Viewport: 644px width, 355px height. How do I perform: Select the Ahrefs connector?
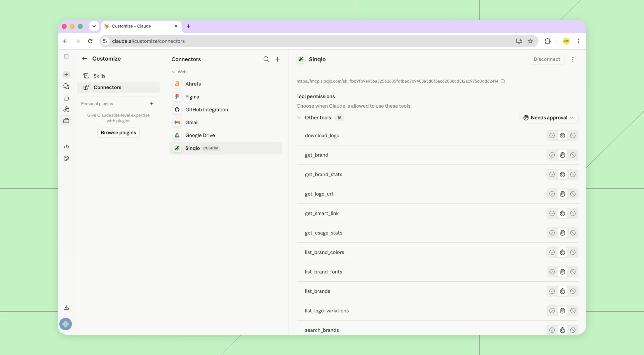tap(226, 84)
